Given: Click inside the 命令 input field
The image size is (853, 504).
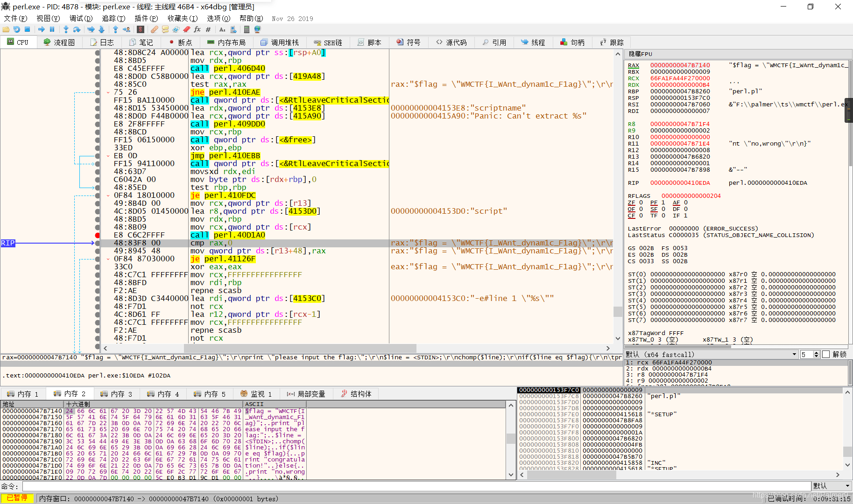Looking at the screenshot, I should coord(187,486).
